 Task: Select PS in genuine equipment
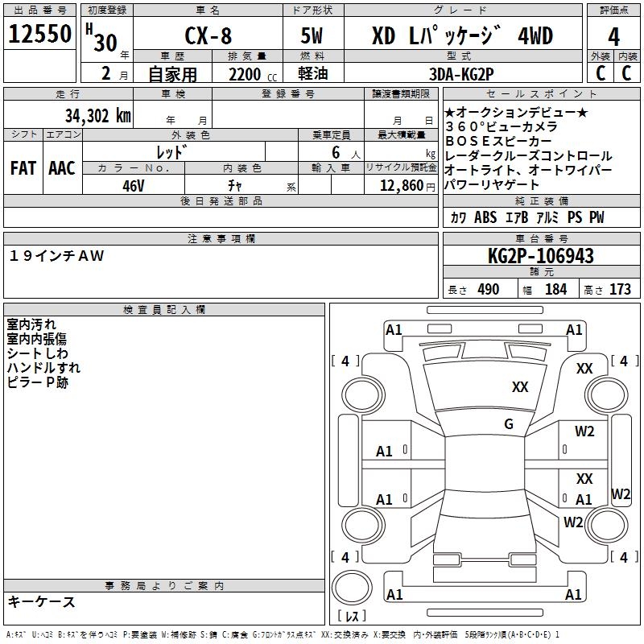pyautogui.click(x=575, y=217)
